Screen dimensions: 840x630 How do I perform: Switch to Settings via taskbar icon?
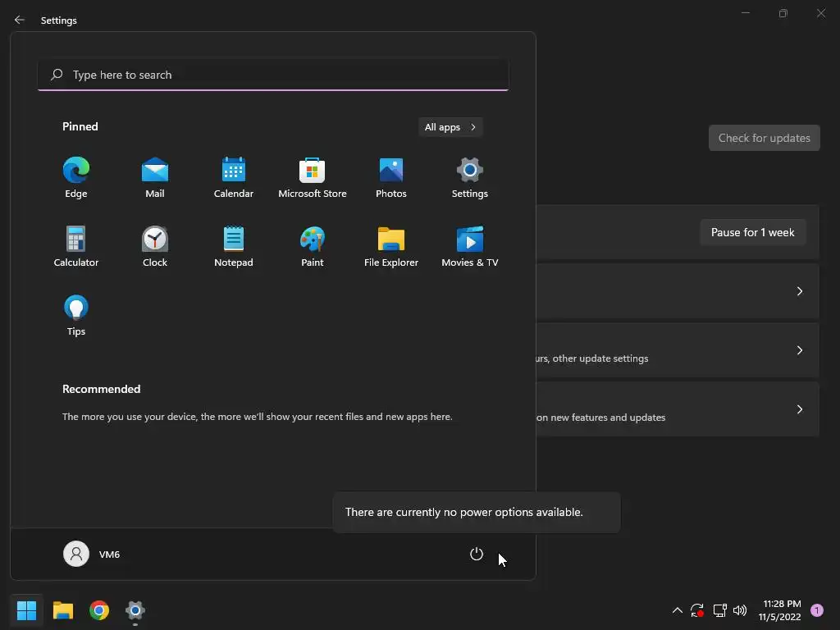[135, 610]
